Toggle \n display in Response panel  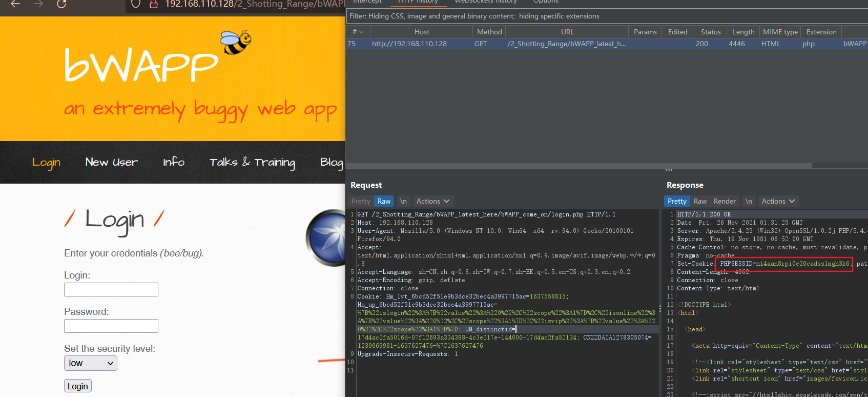(x=749, y=201)
